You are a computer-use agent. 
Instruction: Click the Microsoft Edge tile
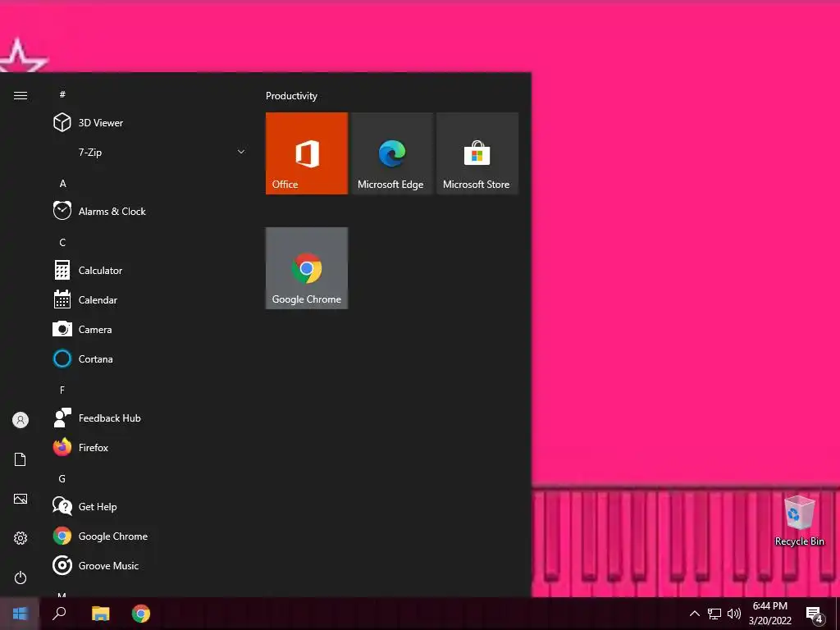tap(391, 153)
